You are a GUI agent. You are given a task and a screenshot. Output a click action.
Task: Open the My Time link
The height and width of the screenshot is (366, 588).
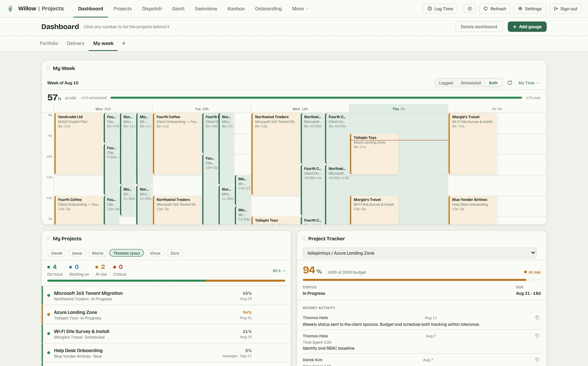pos(529,83)
